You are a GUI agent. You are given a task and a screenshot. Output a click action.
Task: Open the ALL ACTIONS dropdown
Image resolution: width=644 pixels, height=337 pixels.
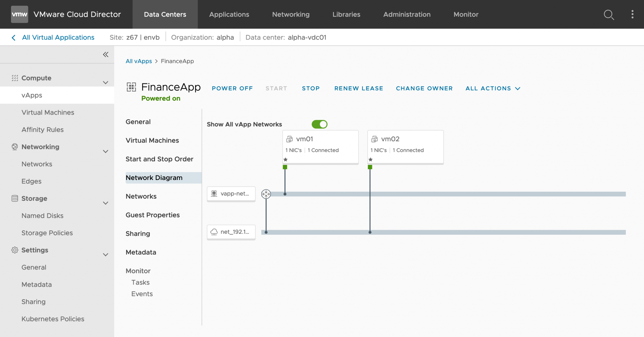click(492, 88)
